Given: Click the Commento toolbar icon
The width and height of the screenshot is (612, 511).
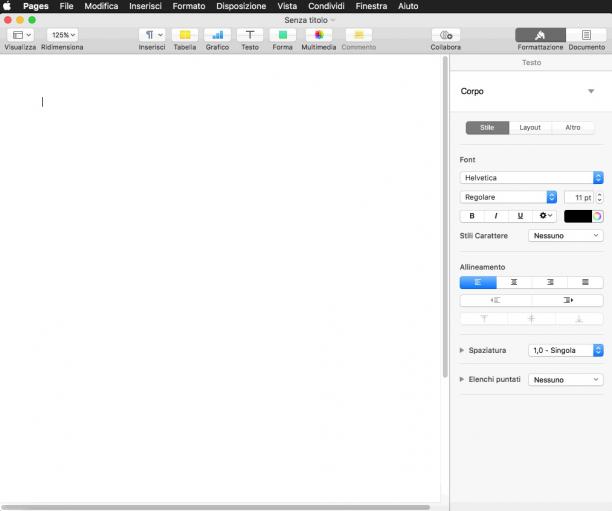Looking at the screenshot, I should coord(359,35).
